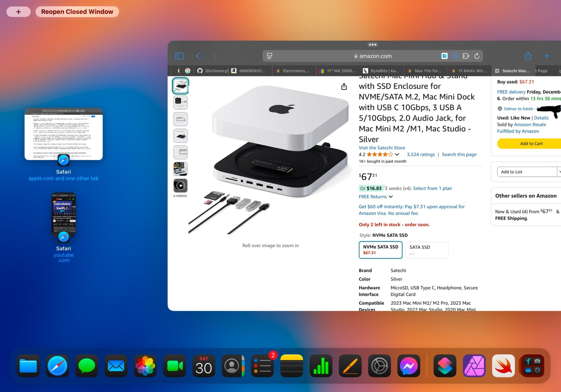Toggle the Safari sidebar icon
Screen dimensions: 561x392
click(179, 56)
